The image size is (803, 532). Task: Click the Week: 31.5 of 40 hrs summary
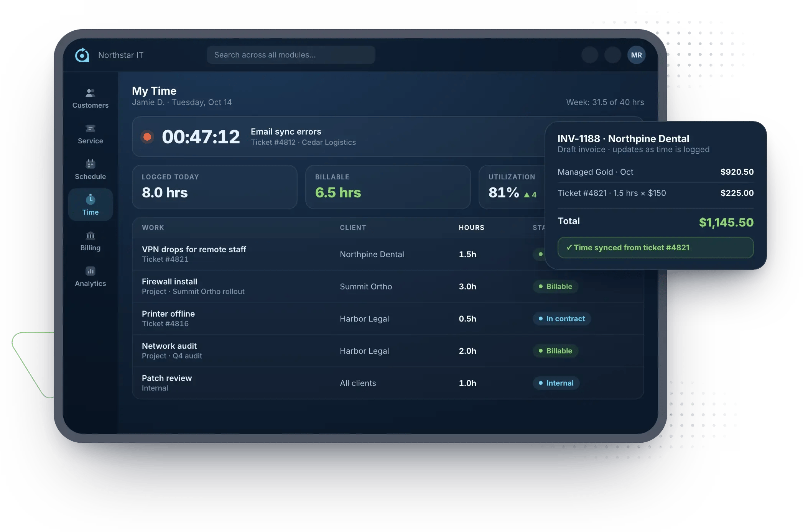tap(605, 102)
